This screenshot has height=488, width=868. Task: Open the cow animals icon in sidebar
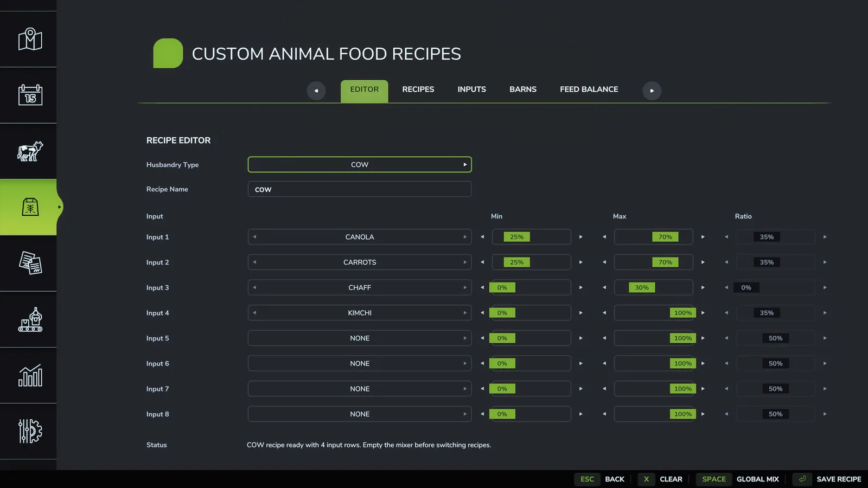tap(30, 151)
